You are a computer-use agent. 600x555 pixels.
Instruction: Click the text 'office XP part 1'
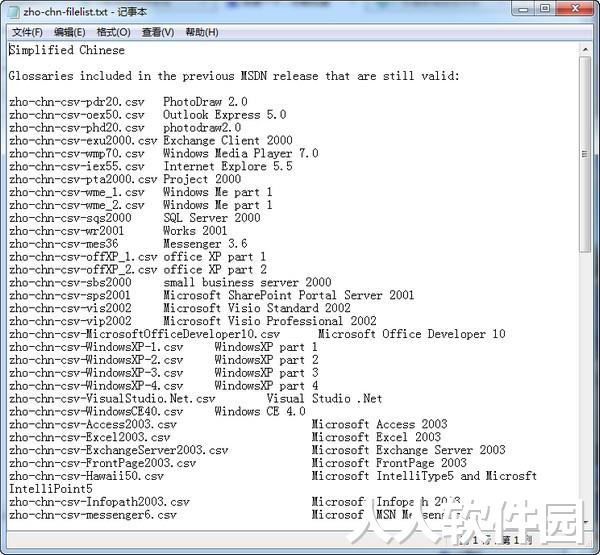(x=215, y=257)
